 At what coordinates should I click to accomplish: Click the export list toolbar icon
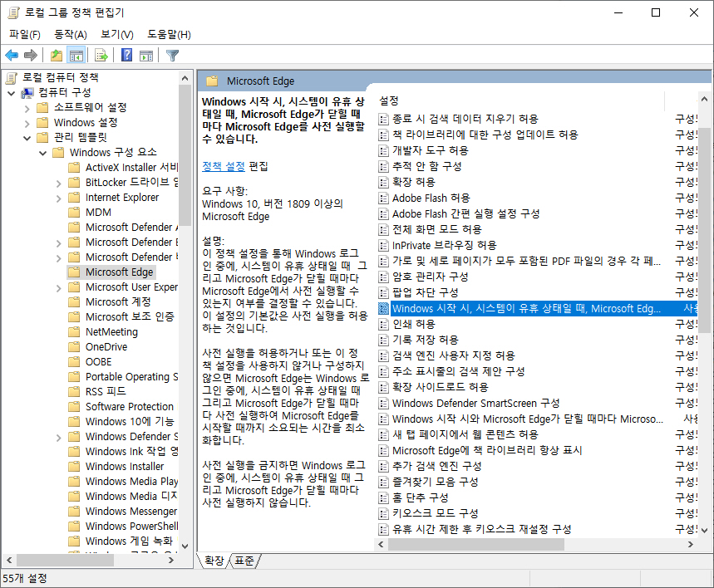click(101, 56)
